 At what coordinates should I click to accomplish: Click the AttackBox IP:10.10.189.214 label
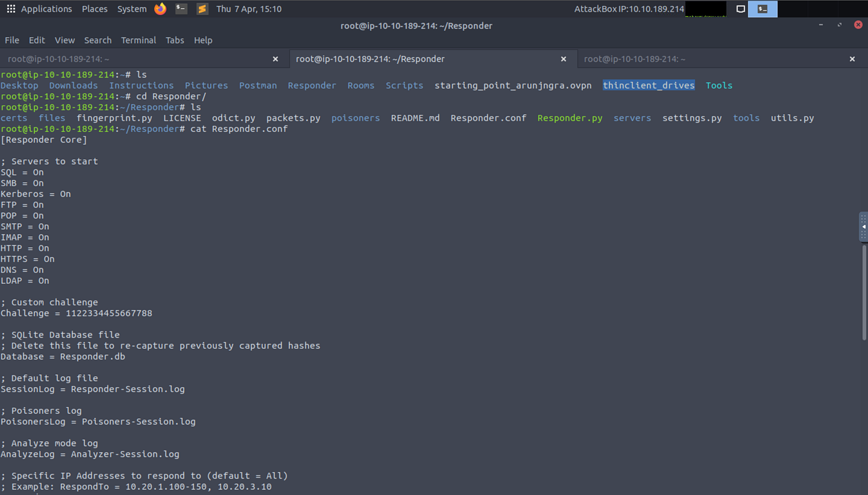pos(629,9)
